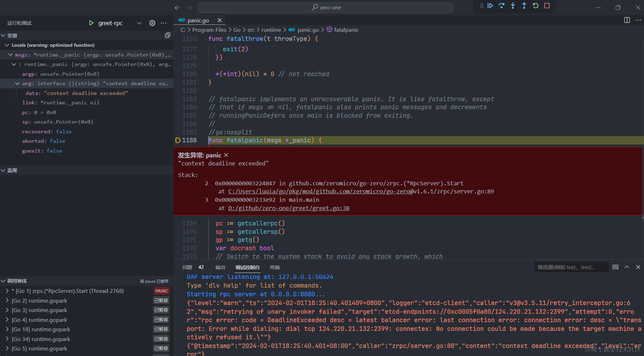Go back with navigation arrow
Image resolution: width=644 pixels, height=356 pixels.
(177, 8)
